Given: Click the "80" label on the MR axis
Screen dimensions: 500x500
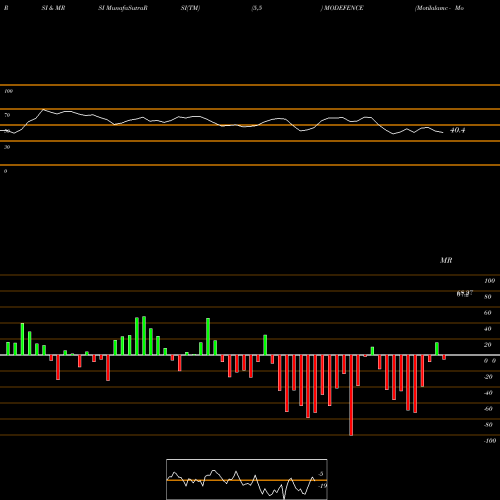Looking at the screenshot, I should pyautogui.click(x=487, y=297).
